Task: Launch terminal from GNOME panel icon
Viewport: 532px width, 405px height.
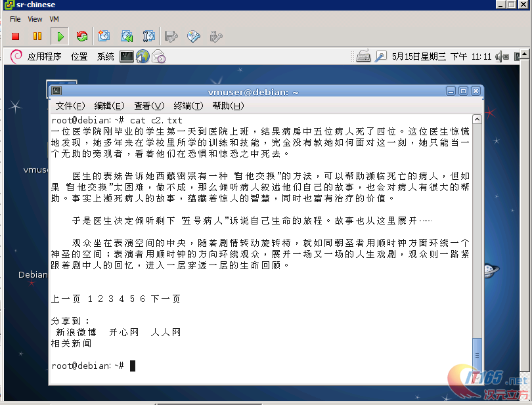Action: point(127,56)
